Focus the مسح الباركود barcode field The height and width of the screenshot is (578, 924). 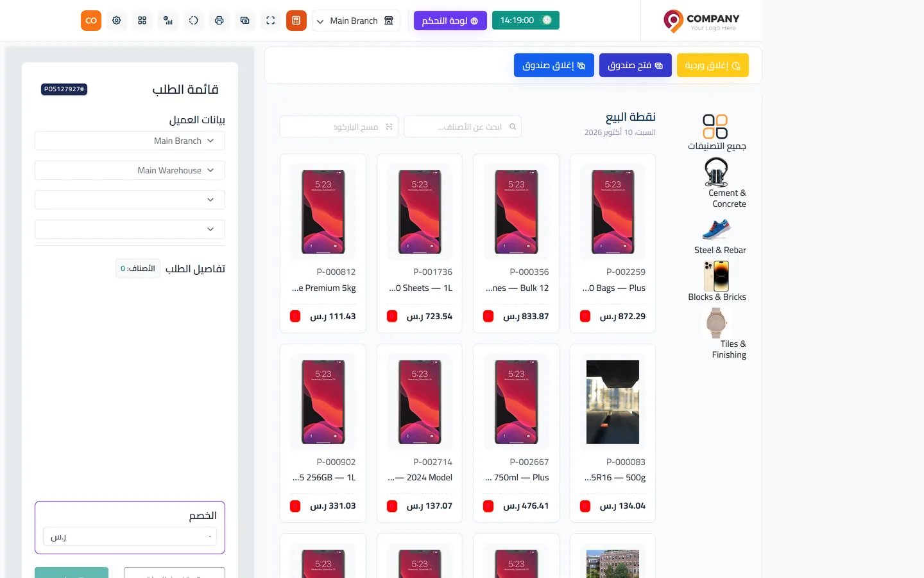coord(339,127)
